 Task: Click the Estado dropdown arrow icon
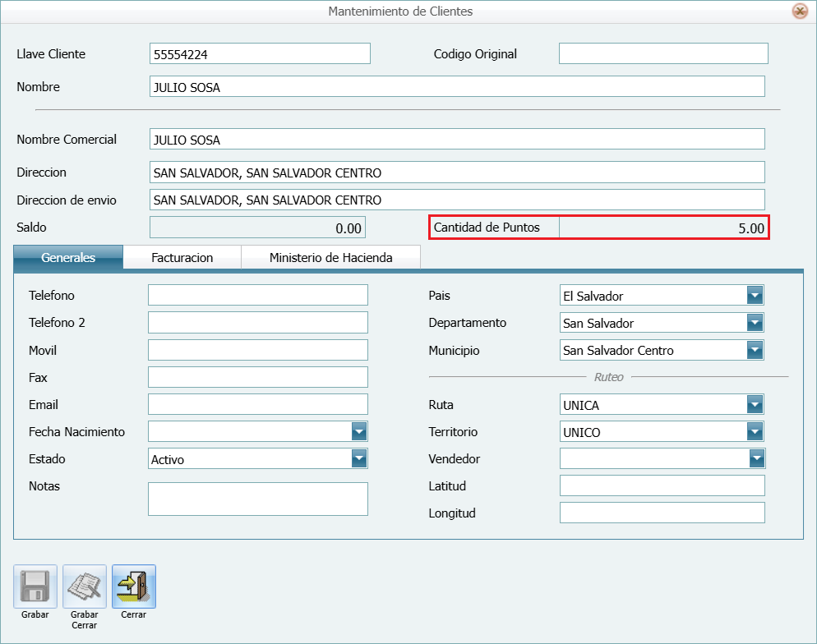point(359,458)
